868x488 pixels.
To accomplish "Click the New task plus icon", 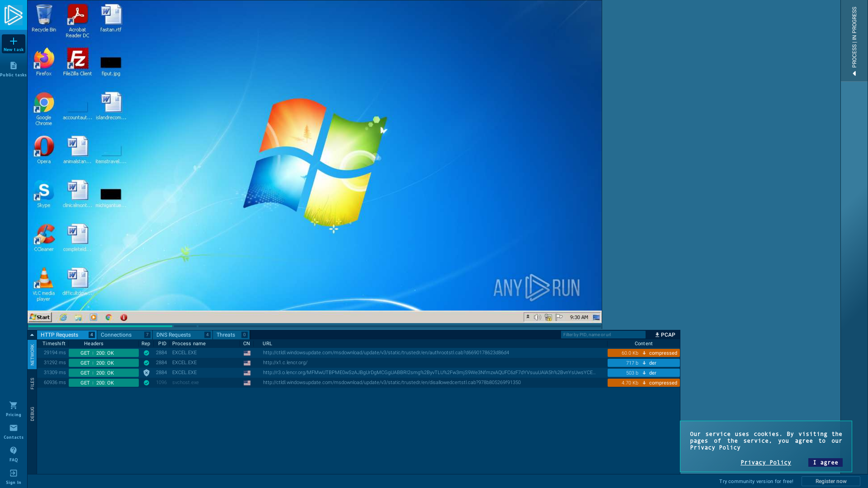I will coord(14,42).
